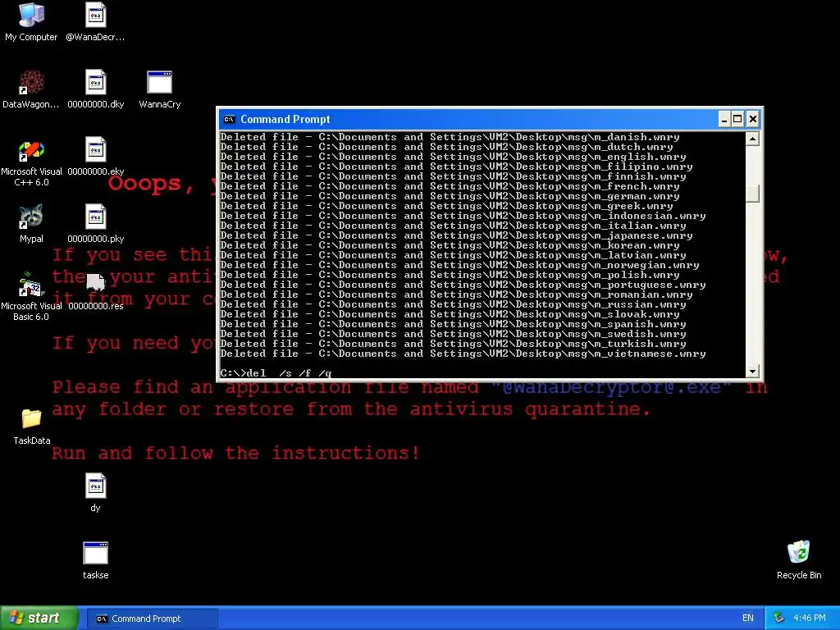Click the m_english.wnry deleted file line
The width and height of the screenshot is (840, 630).
(x=453, y=157)
